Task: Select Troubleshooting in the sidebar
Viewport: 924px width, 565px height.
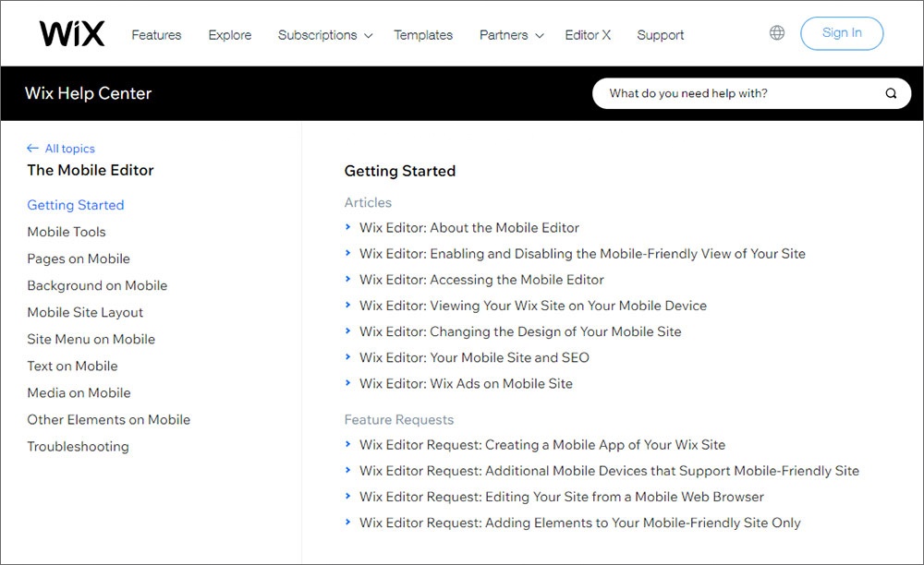Action: point(78,447)
